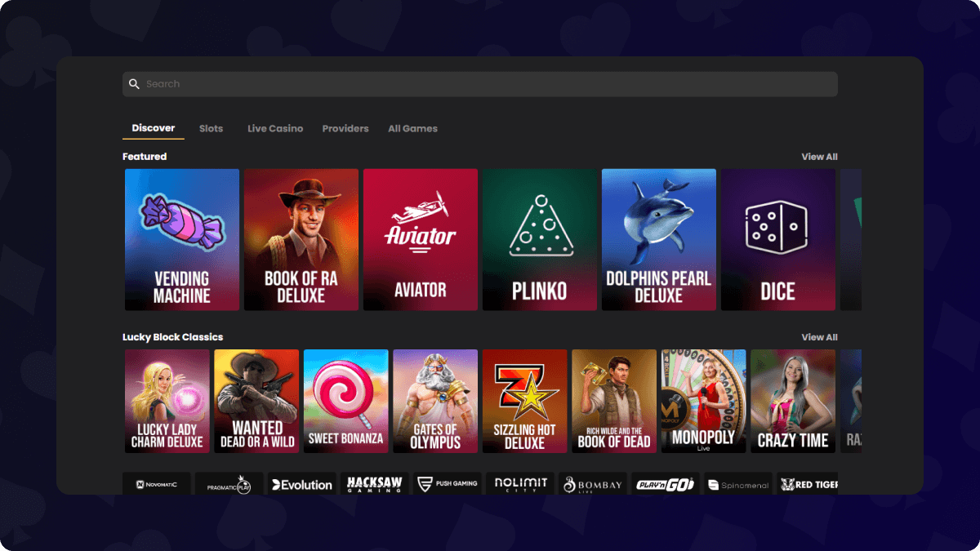The width and height of the screenshot is (980, 551).
Task: Click the Lucky Block Classics heading
Action: click(172, 337)
